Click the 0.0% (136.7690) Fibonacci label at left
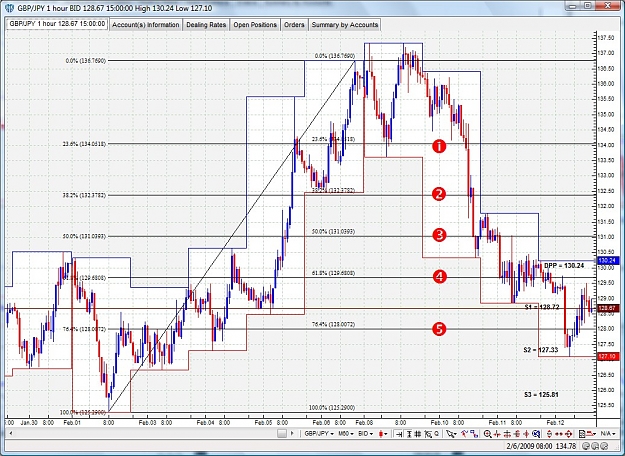 coord(86,61)
